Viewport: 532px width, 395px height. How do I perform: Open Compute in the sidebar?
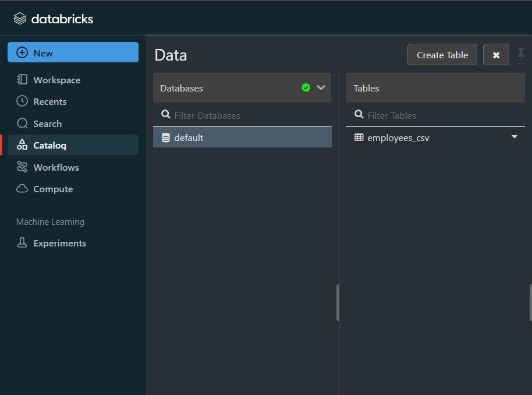click(73, 189)
